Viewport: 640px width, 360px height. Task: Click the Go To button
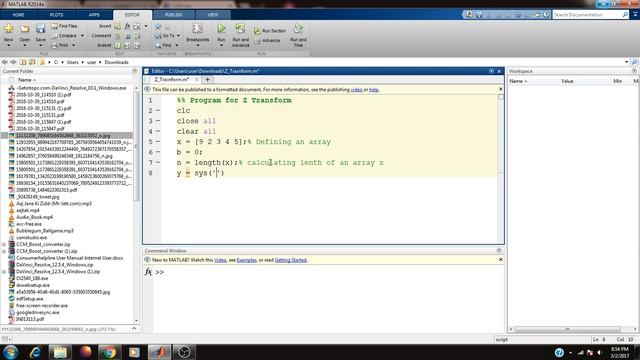(165, 36)
